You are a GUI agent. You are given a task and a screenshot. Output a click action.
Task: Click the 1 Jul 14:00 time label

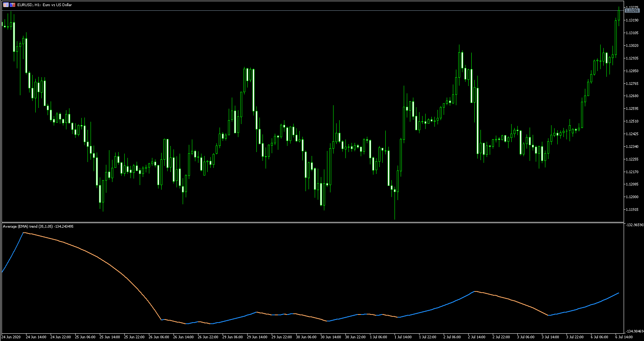click(x=403, y=337)
